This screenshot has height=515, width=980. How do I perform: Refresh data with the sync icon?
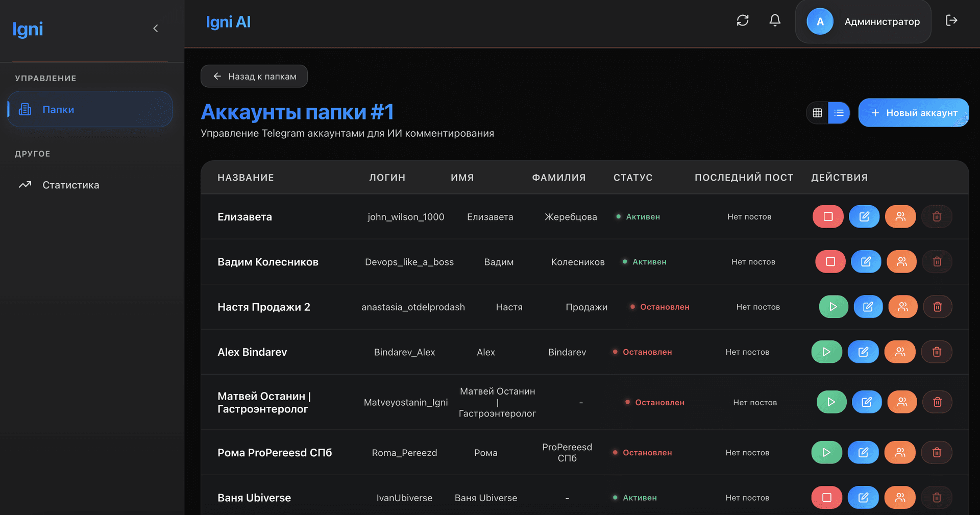click(743, 20)
